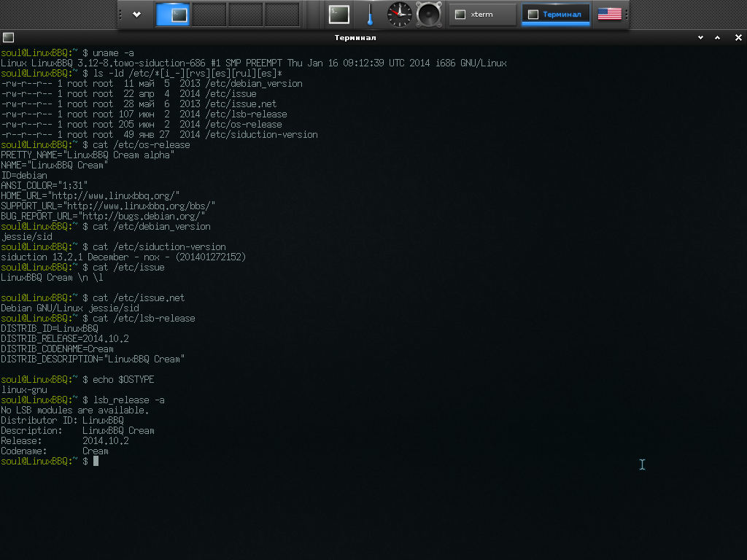Click /etc/issue.net in the ls listing
Image resolution: width=747 pixels, height=560 pixels.
(241, 104)
